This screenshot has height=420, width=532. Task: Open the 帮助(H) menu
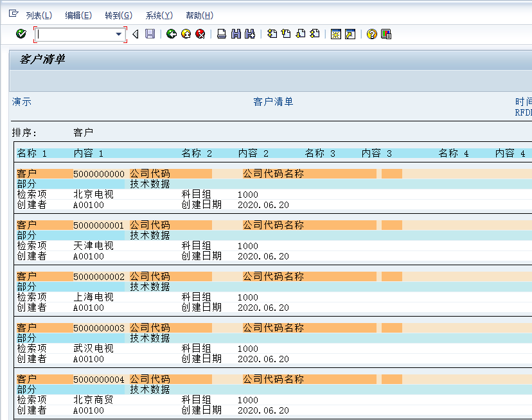click(x=199, y=15)
